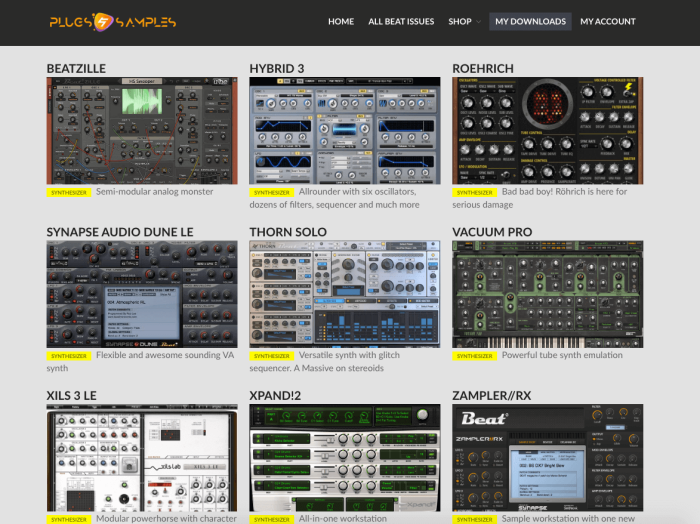Image resolution: width=700 pixels, height=524 pixels.
Task: Click 'Semi-modular analog monster' description
Action: 154,191
